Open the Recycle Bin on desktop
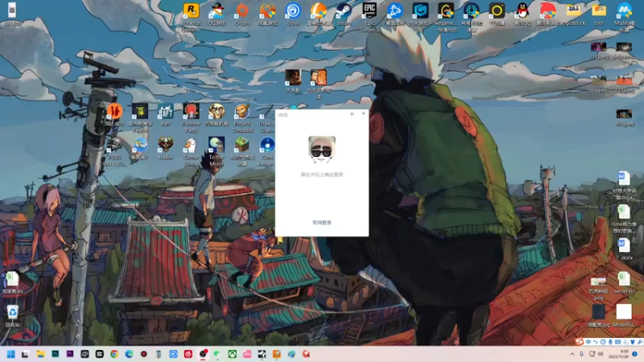Screen dimensions: 644x362 (12, 316)
